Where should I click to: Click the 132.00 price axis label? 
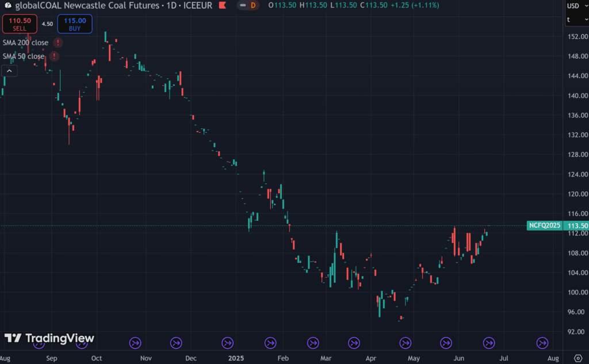577,135
